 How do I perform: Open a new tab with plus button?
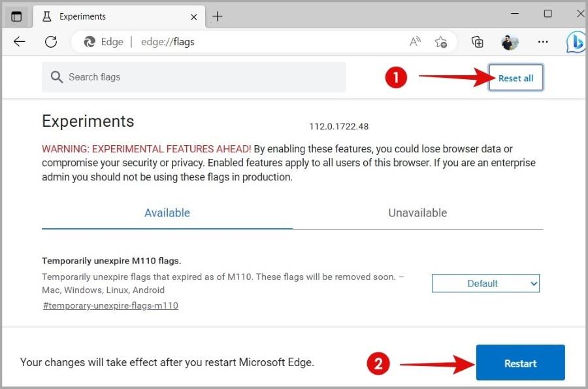pos(217,16)
